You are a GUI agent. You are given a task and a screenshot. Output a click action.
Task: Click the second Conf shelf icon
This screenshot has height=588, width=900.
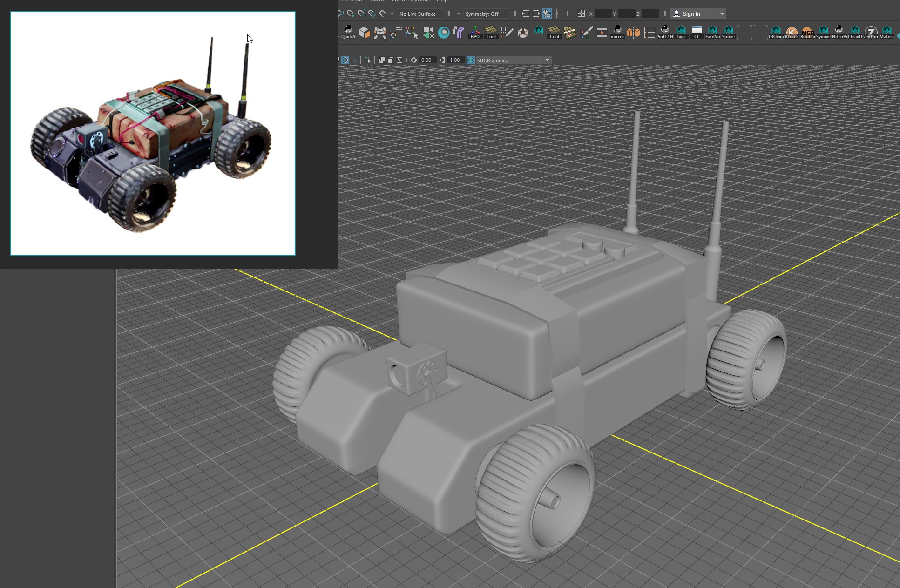[x=555, y=33]
